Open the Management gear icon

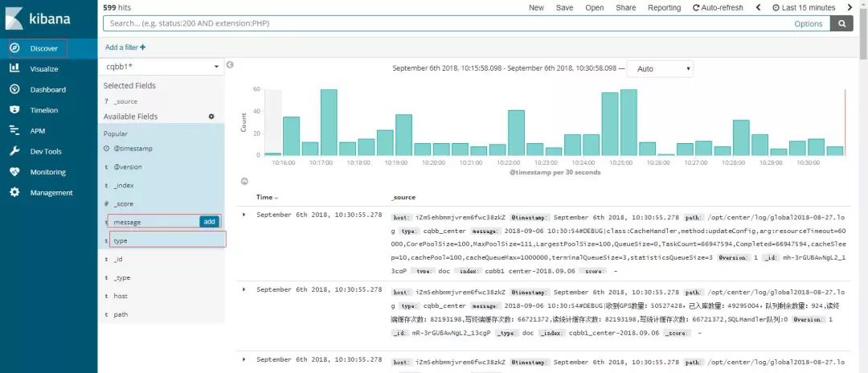pos(15,193)
